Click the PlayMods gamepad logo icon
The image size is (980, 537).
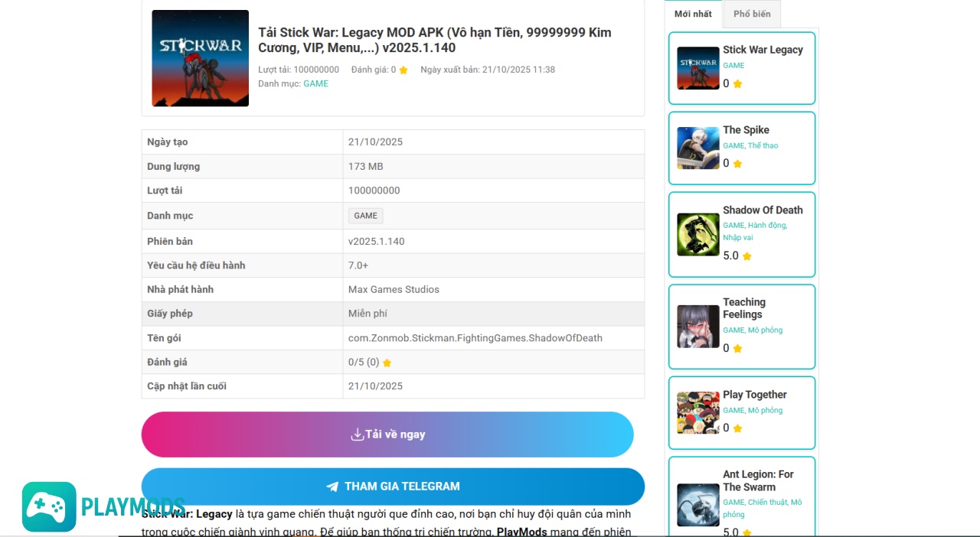pos(49,506)
